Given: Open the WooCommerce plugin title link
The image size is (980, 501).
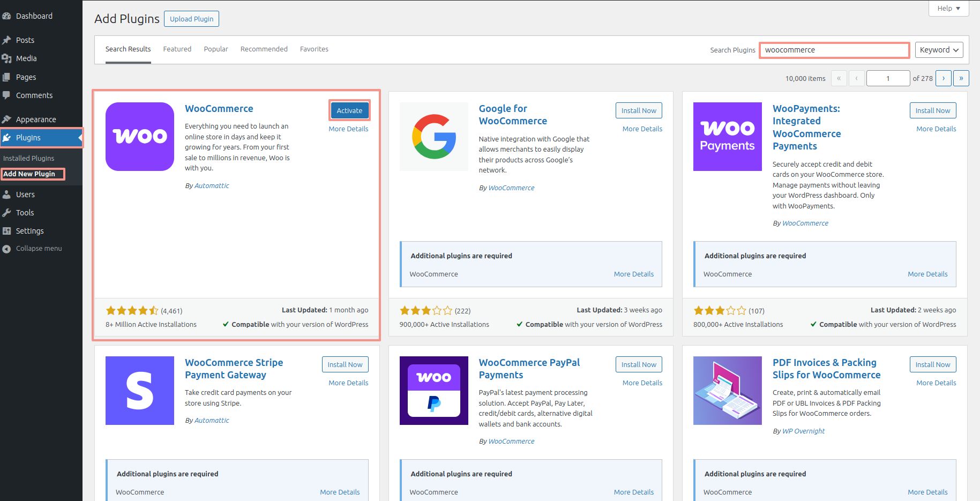Looking at the screenshot, I should tap(219, 109).
